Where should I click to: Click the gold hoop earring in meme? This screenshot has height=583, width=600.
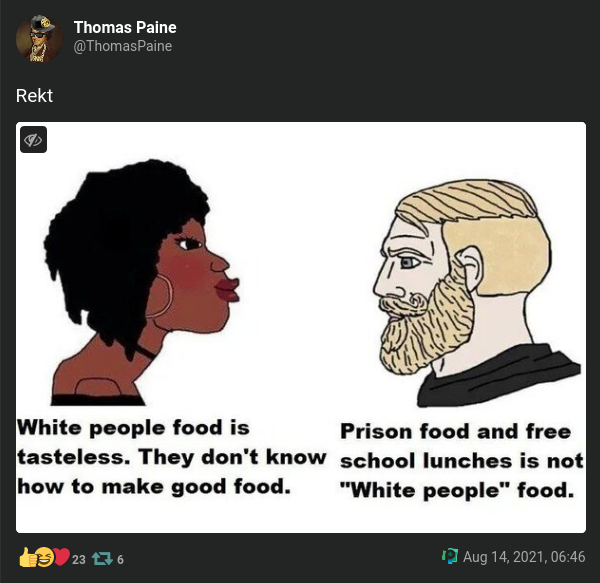click(x=160, y=296)
